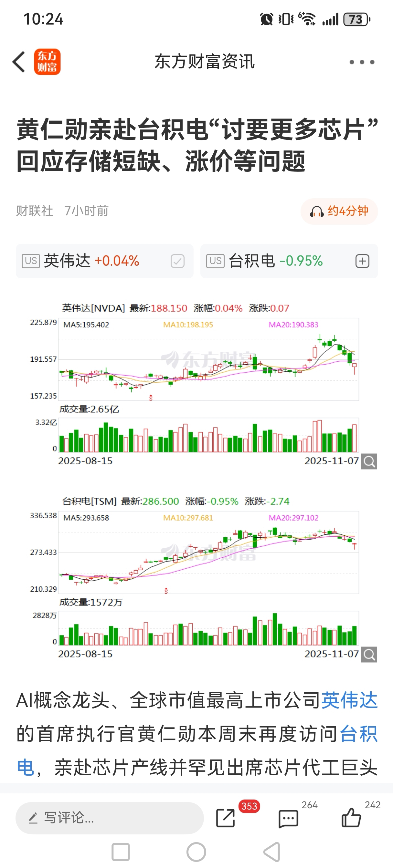
Task: Tap the 涨跌:0.07 value on NVDA chart
Action: pyautogui.click(x=269, y=308)
